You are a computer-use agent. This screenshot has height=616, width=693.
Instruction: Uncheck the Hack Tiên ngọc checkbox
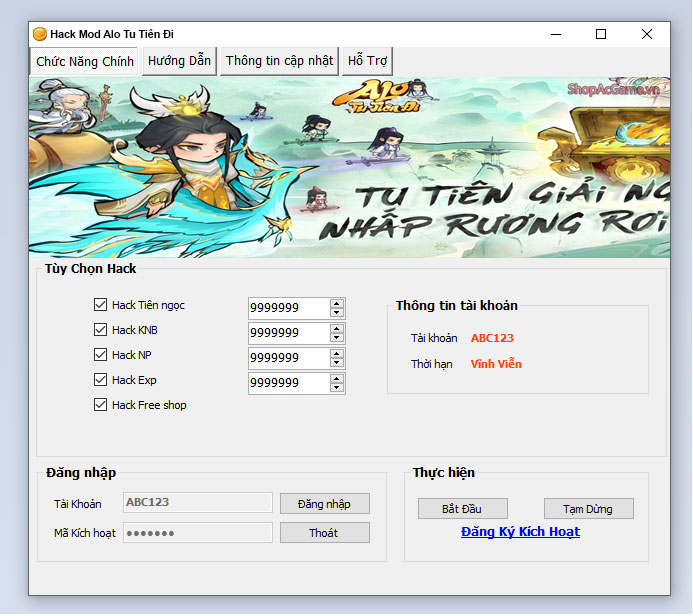tap(100, 304)
